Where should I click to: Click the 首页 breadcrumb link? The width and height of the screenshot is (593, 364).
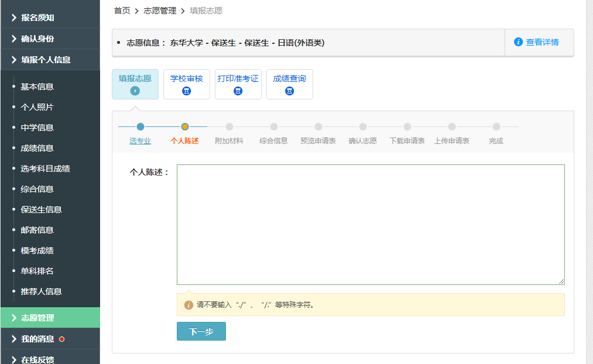[x=122, y=11]
